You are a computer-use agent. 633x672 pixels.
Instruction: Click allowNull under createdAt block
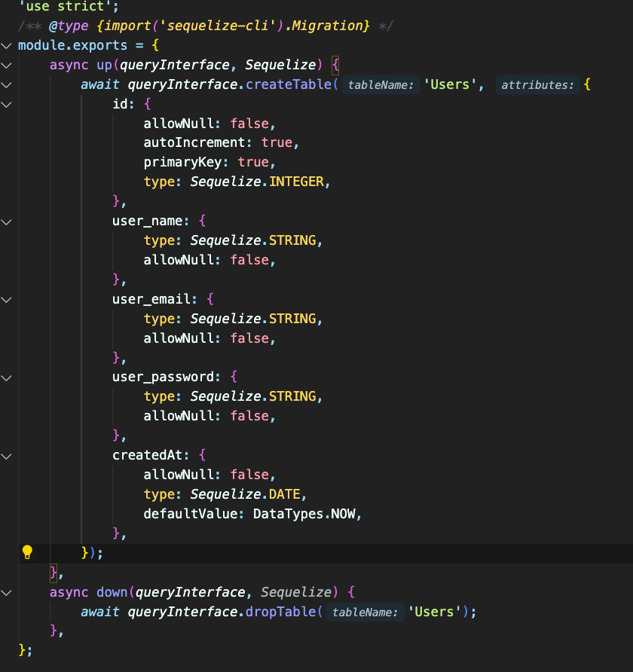pos(179,475)
